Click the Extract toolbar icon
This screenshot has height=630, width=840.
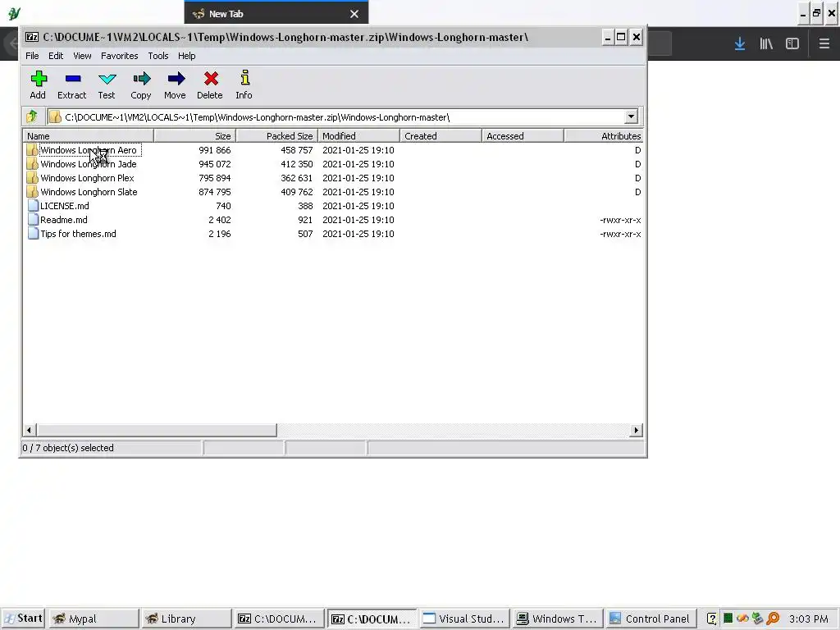[x=72, y=80]
